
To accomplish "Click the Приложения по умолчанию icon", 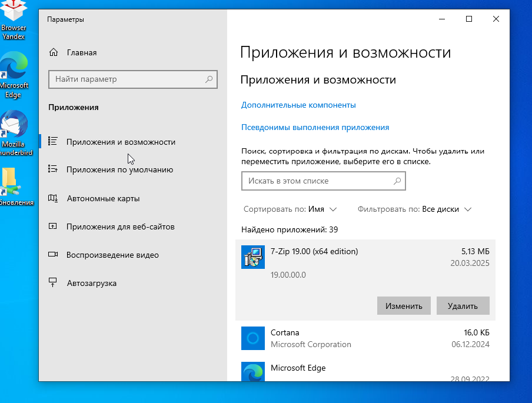I will (52, 169).
